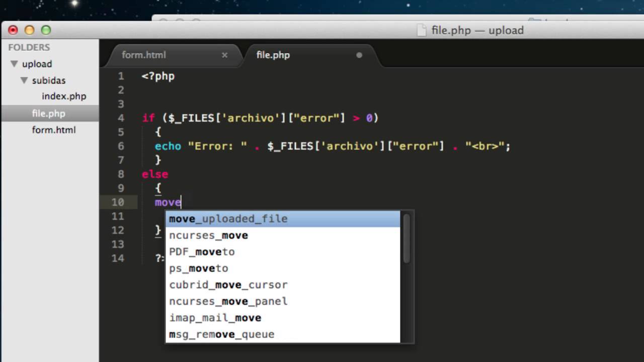Image resolution: width=644 pixels, height=362 pixels.
Task: Choose ncurses_move_panel autocomplete suggestion
Action: (x=283, y=301)
